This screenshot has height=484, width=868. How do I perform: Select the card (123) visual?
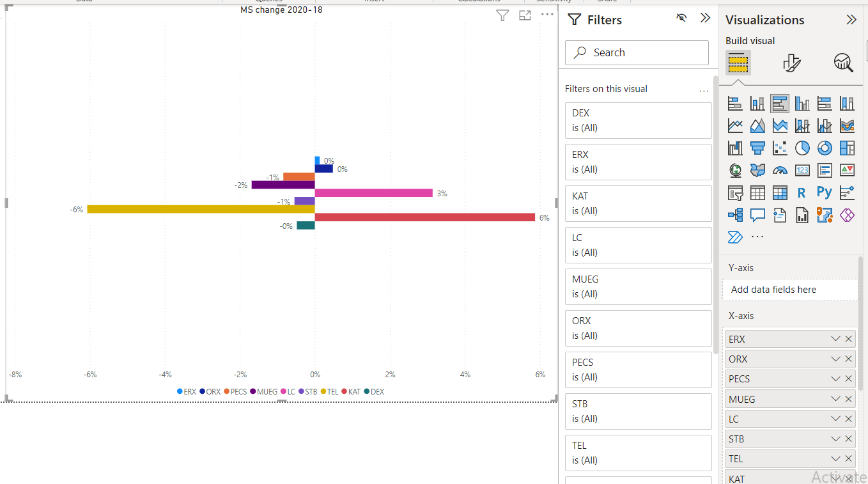tap(802, 170)
